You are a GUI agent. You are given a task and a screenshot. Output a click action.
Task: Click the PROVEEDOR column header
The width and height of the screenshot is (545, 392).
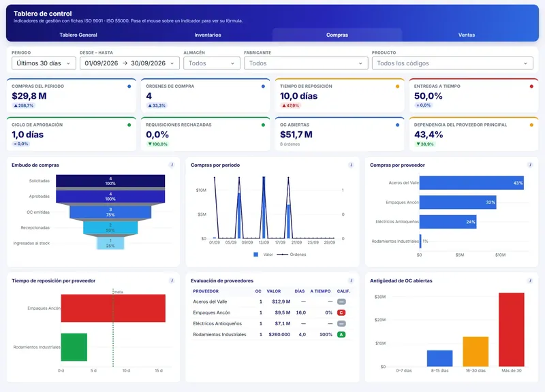(206, 291)
